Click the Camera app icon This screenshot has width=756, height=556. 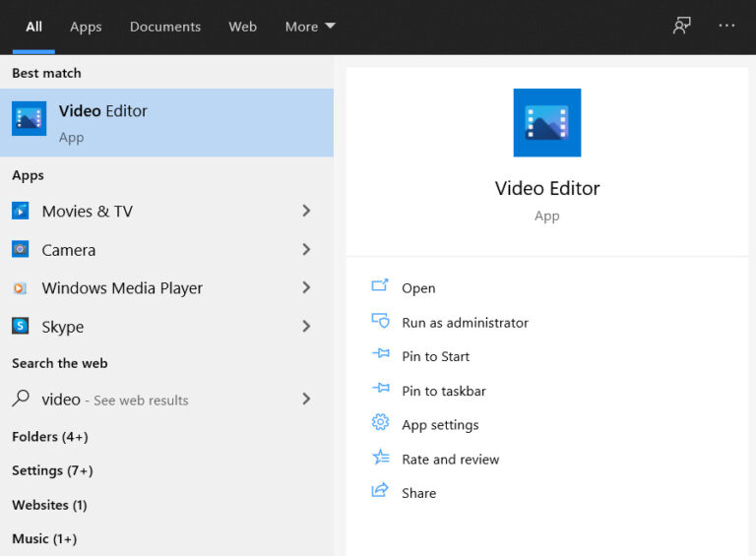click(21, 249)
